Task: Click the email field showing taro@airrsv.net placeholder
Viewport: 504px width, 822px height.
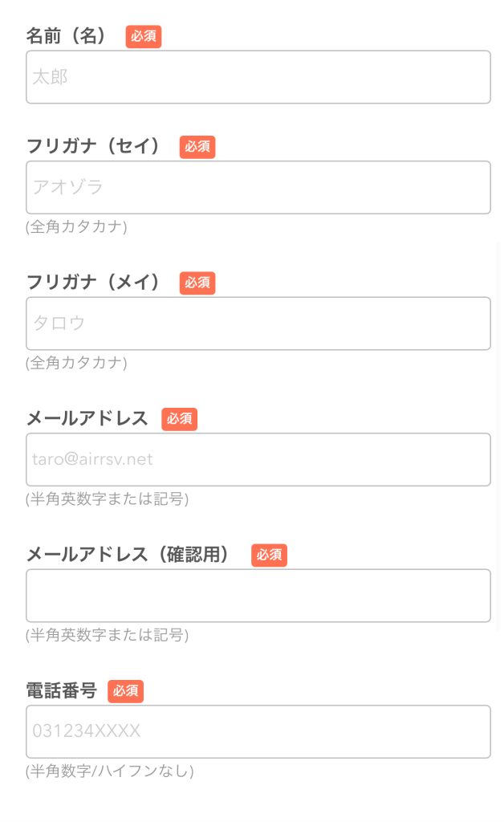Action: [x=258, y=459]
